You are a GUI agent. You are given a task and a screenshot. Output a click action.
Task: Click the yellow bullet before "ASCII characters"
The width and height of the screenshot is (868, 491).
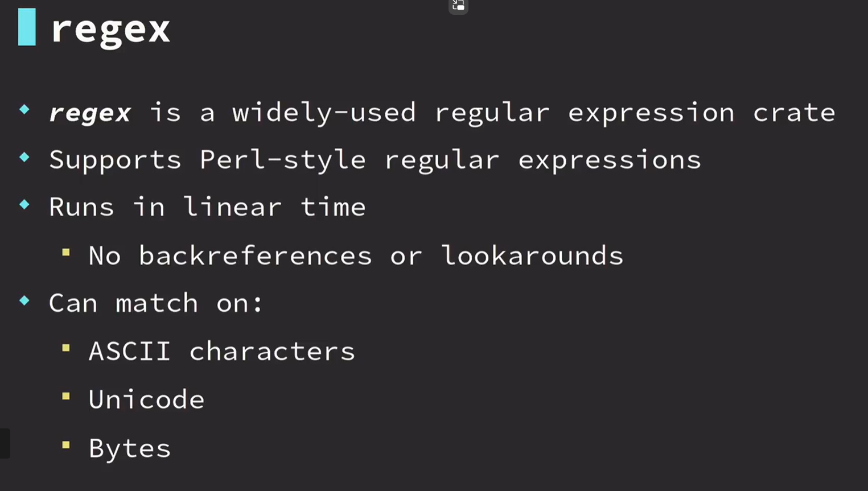click(x=66, y=348)
